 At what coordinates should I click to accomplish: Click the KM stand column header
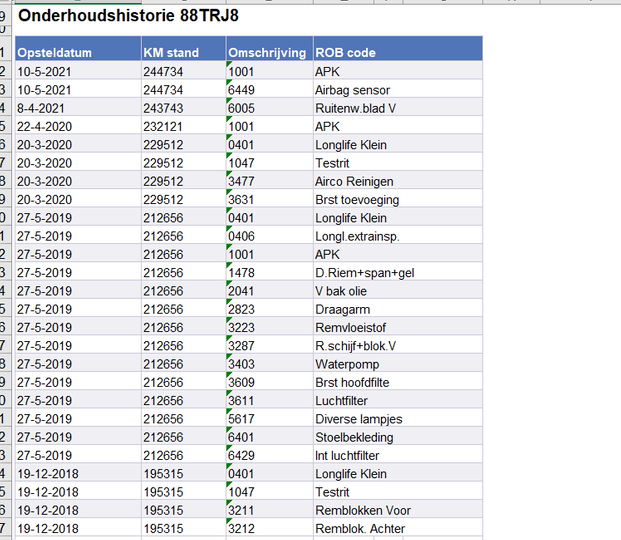183,48
